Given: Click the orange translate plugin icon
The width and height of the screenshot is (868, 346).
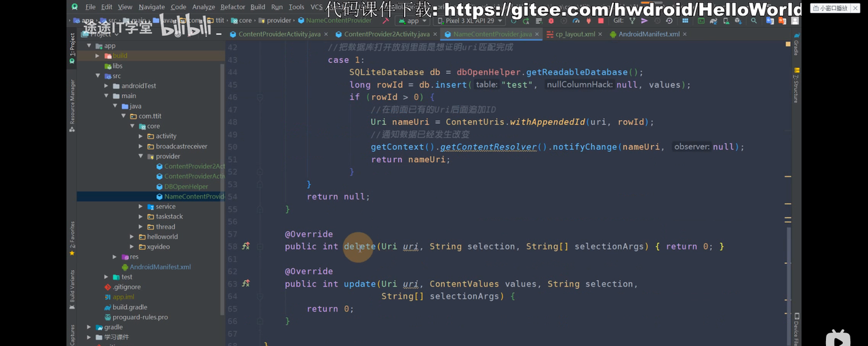Looking at the screenshot, I should pos(782,21).
